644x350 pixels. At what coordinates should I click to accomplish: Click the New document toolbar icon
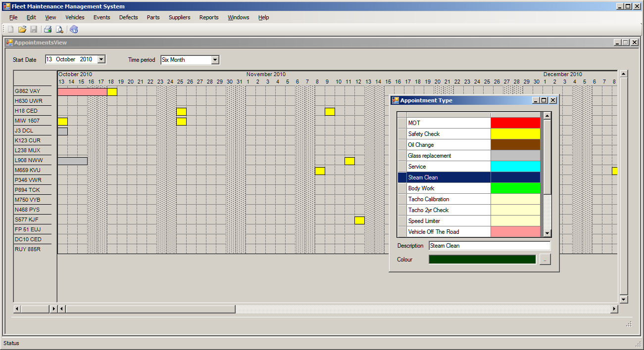coord(10,30)
